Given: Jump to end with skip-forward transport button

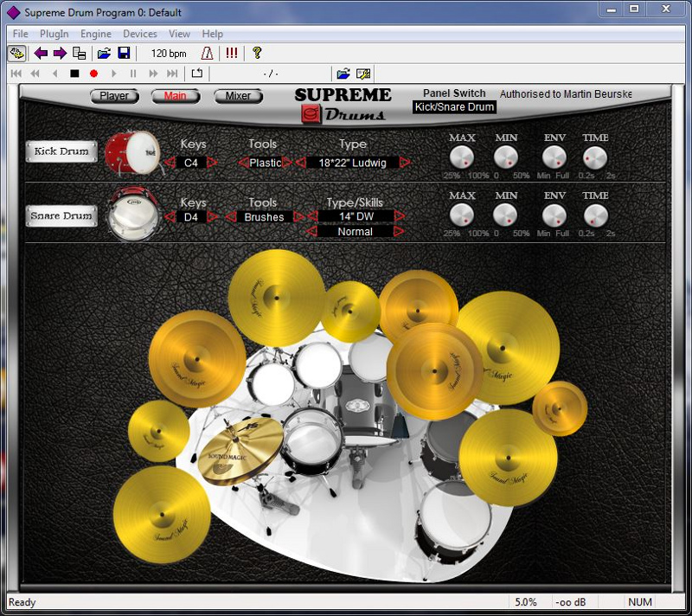Looking at the screenshot, I should pyautogui.click(x=172, y=74).
